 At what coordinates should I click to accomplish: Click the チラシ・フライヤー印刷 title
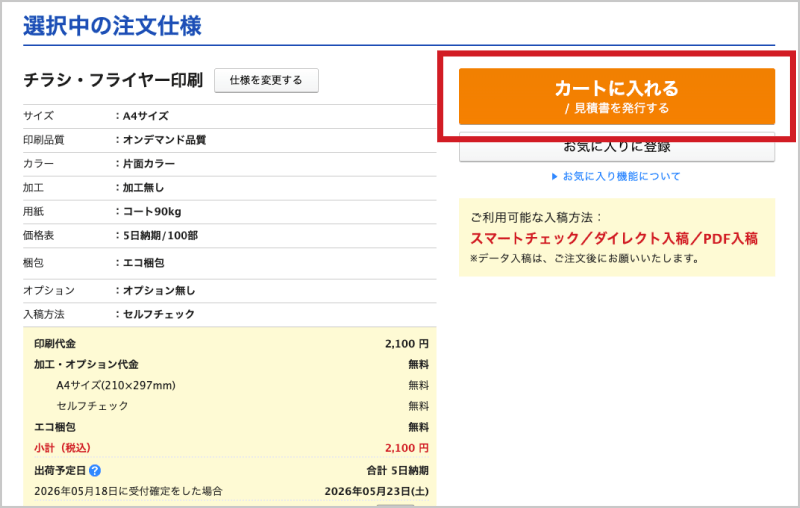[113, 80]
